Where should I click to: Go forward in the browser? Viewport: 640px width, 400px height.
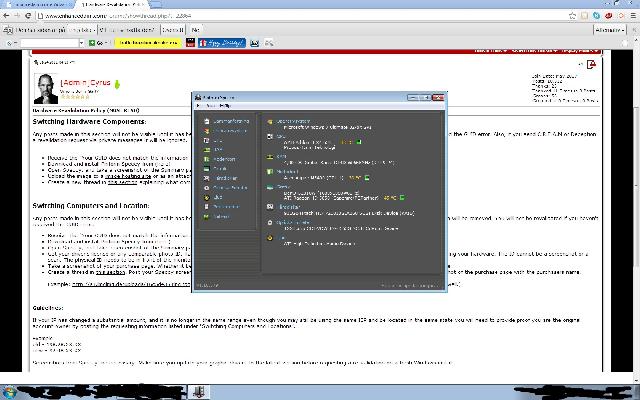pyautogui.click(x=17, y=16)
